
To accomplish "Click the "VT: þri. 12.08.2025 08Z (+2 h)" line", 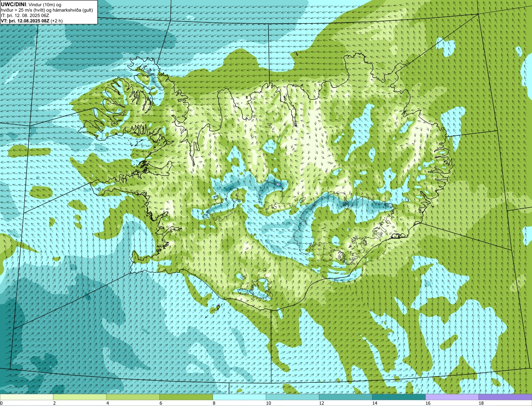I will pyautogui.click(x=32, y=20).
